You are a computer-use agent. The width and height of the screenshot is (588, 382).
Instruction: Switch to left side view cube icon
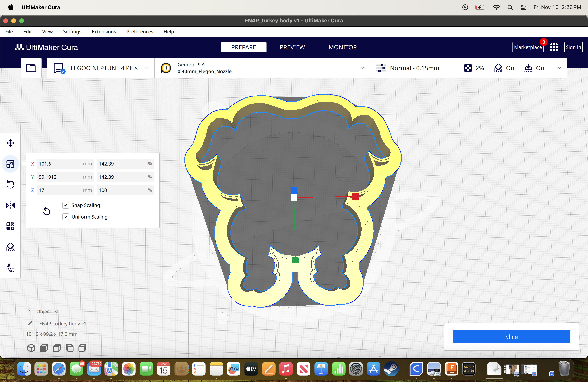tap(70, 348)
